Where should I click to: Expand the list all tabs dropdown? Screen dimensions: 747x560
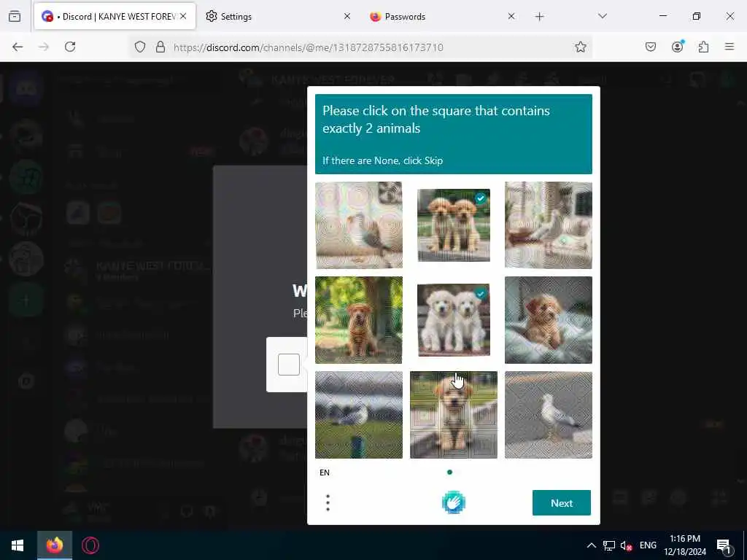coord(603,16)
